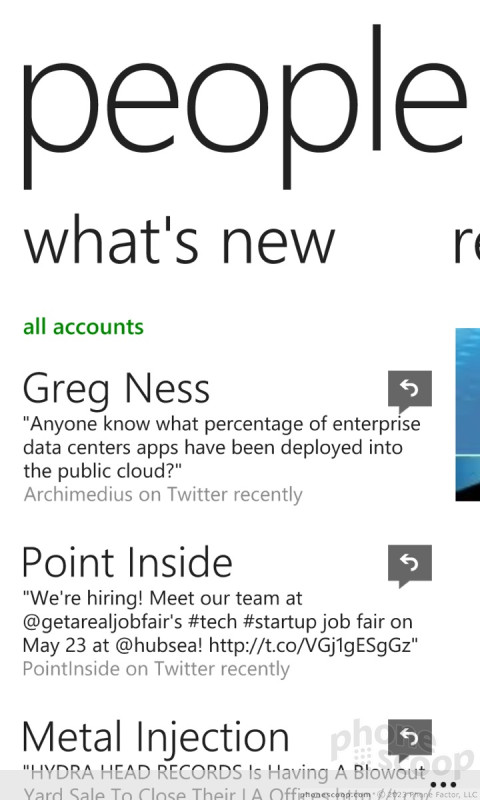Open Point Inside's hiring tweet text

[x=220, y=621]
